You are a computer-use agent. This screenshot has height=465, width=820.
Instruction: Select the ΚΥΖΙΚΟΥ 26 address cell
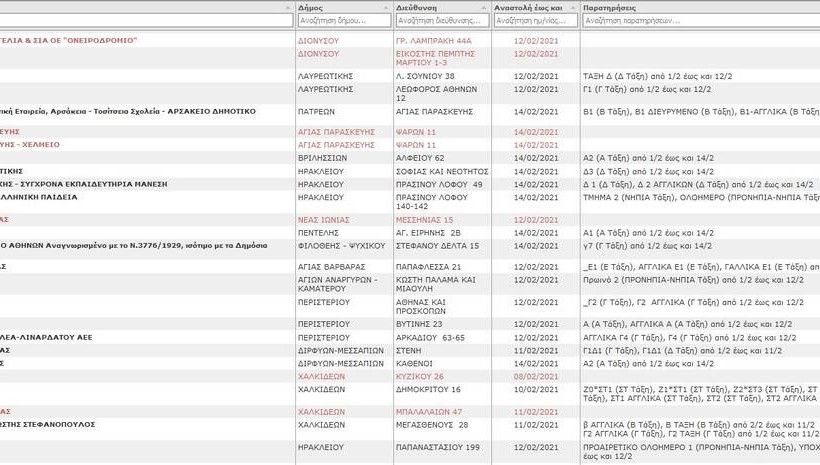click(x=420, y=376)
